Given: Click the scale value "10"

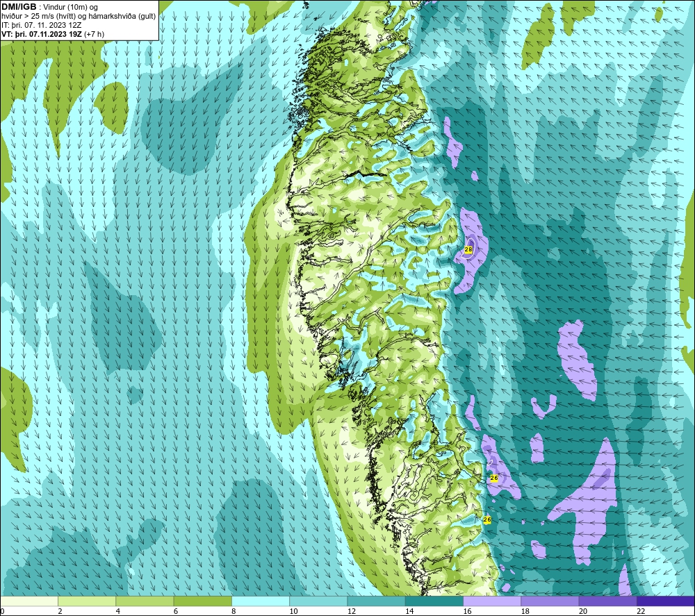Looking at the screenshot, I should click(x=294, y=611).
